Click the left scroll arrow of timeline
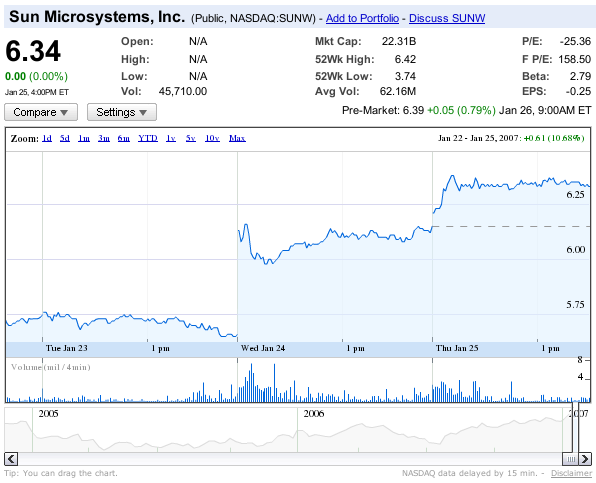 click(x=11, y=459)
